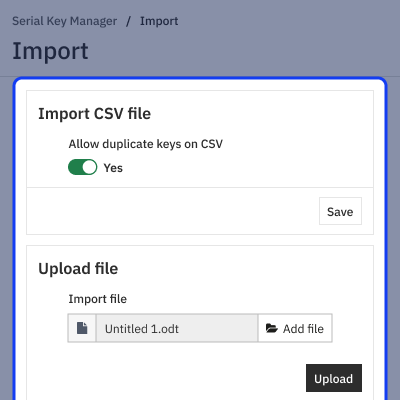Click the empty footer area left of Save

[x=173, y=211]
